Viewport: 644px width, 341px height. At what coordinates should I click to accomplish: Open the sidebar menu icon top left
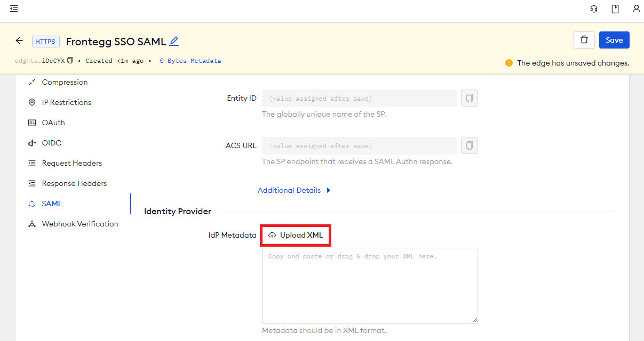pyautogui.click(x=14, y=9)
